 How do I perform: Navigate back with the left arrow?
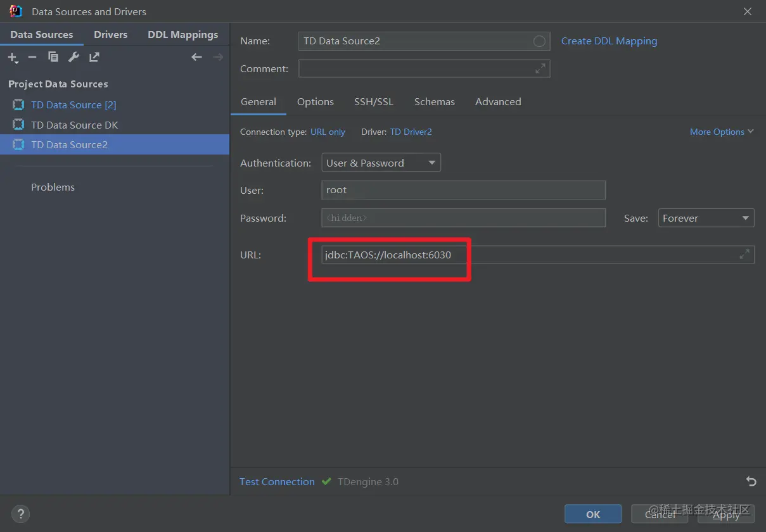point(196,57)
